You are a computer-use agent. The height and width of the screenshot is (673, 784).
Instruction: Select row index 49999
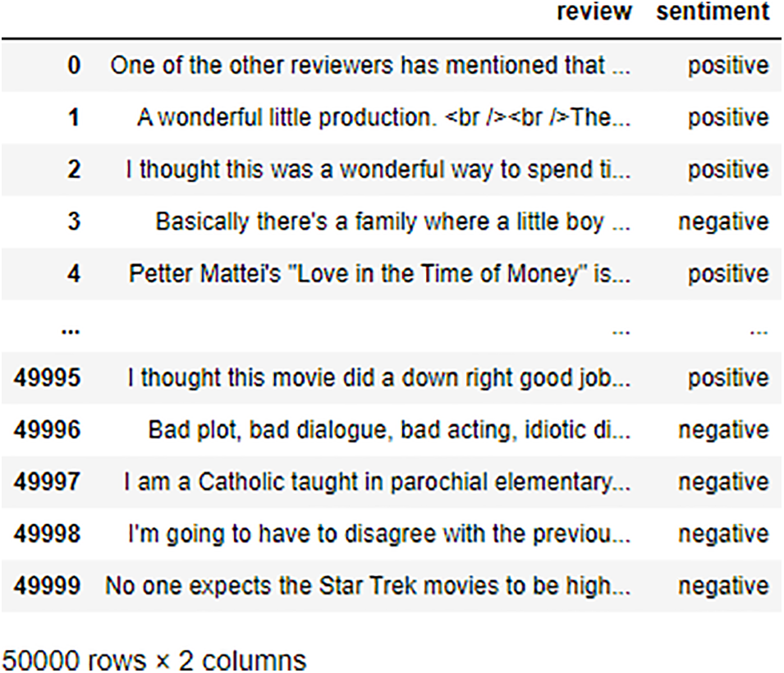(x=48, y=586)
